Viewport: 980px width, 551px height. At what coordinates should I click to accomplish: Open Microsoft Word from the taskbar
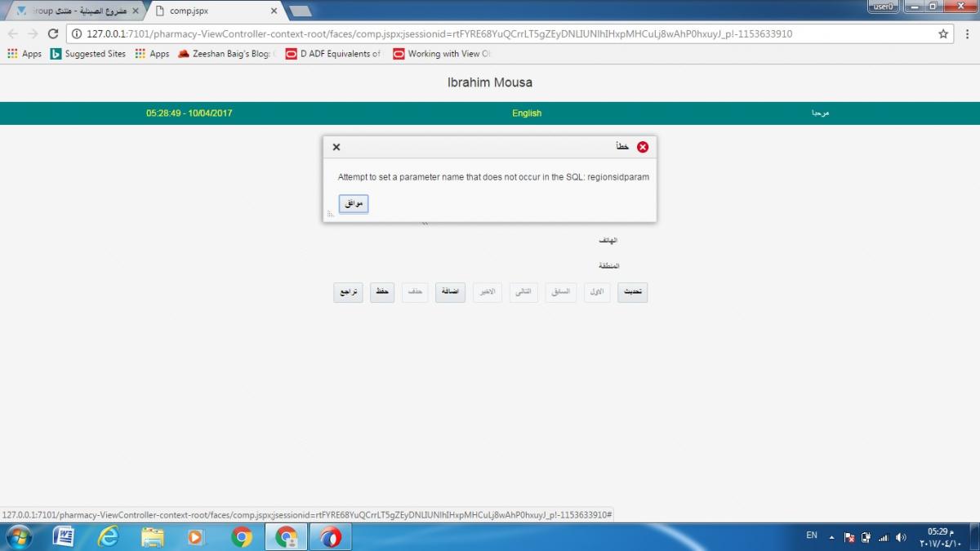point(64,536)
